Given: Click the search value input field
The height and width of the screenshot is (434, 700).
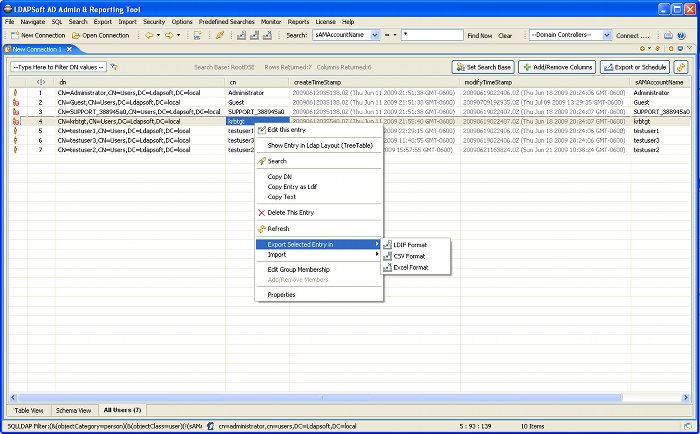Looking at the screenshot, I should click(x=430, y=35).
